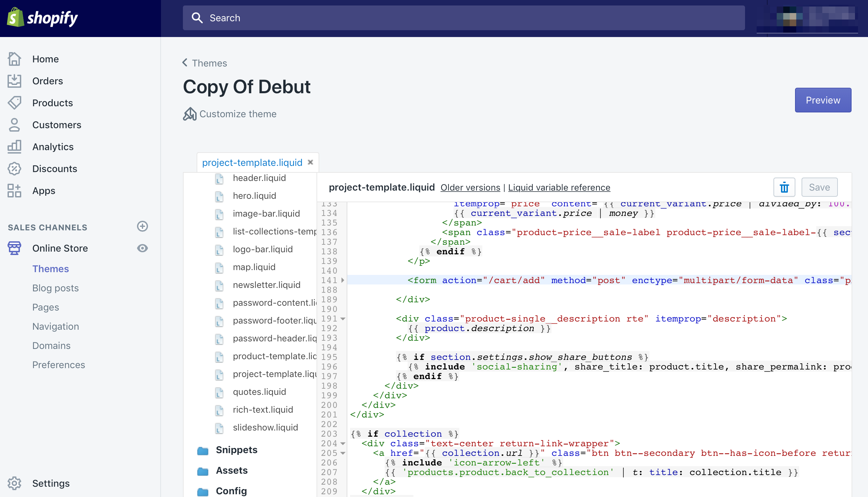This screenshot has height=497, width=868.
Task: Expand the Assets folder
Action: [x=232, y=470]
